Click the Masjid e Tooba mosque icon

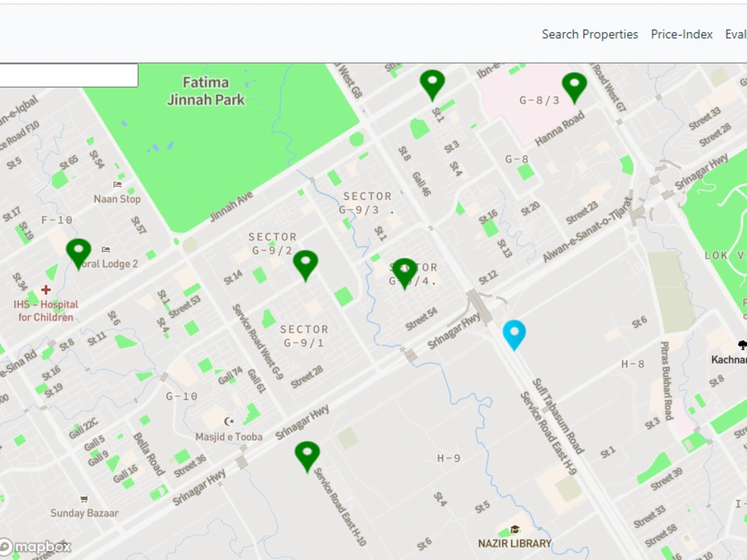(x=229, y=421)
